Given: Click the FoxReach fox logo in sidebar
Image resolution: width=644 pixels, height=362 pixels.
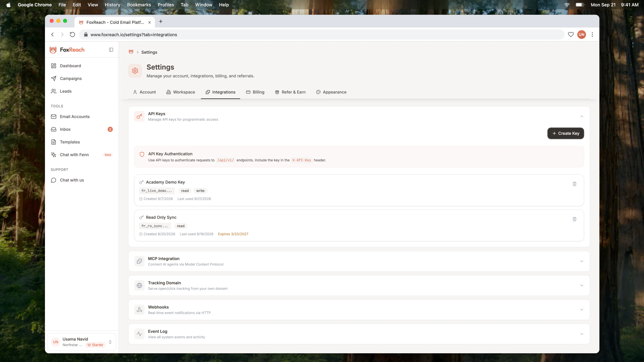Looking at the screenshot, I should pos(53,50).
